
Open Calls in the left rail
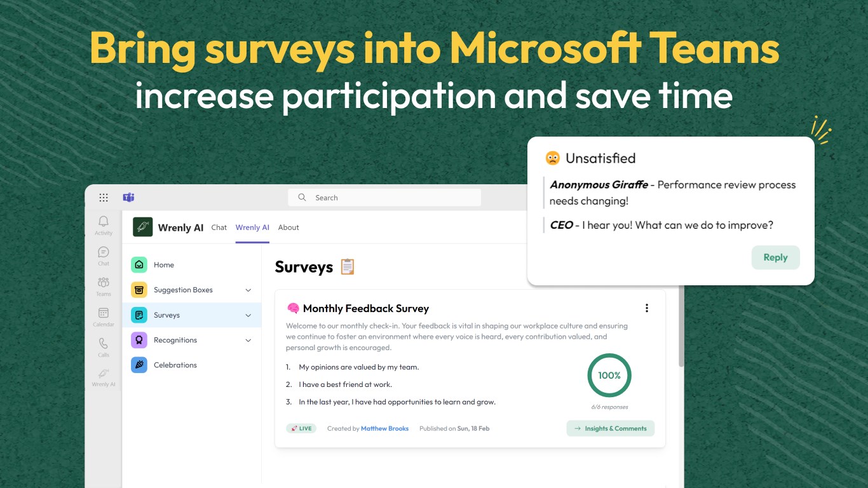(x=104, y=347)
